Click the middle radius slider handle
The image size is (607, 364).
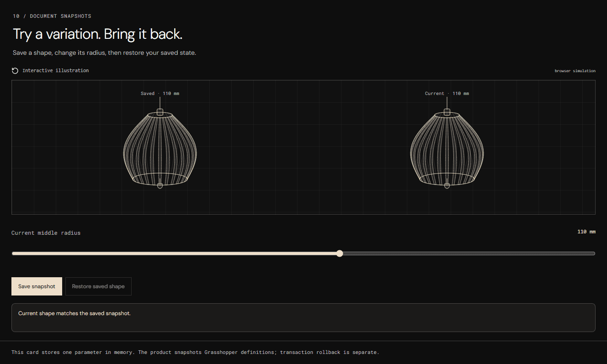(x=339, y=253)
